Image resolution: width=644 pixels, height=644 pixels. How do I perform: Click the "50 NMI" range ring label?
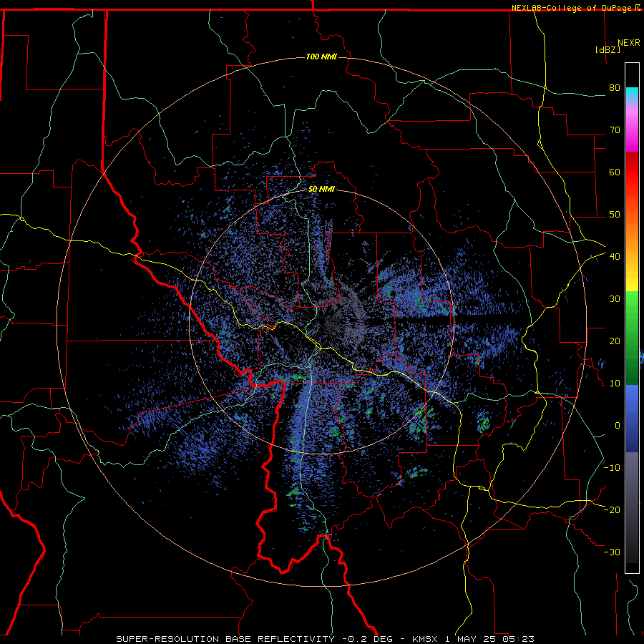321,190
